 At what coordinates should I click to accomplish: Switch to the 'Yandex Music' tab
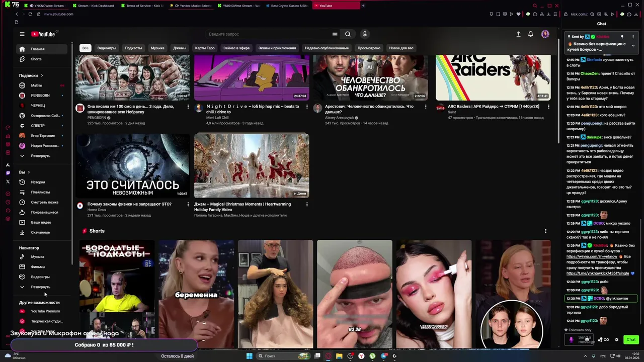pos(191,6)
